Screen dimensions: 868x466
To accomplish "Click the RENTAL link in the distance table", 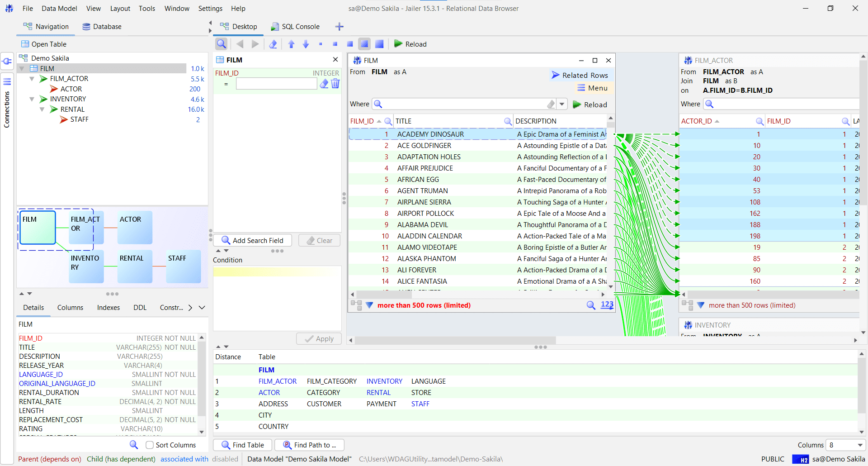I will [x=378, y=393].
